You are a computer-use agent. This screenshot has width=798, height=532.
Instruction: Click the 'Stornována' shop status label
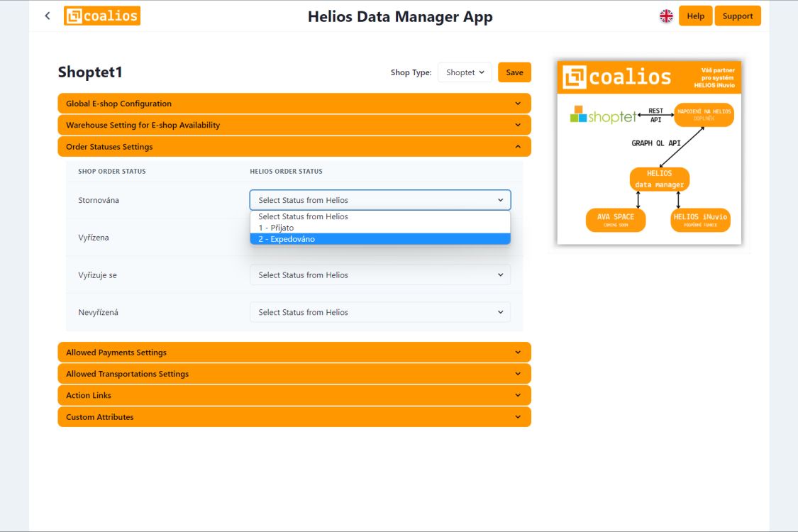pyautogui.click(x=99, y=200)
